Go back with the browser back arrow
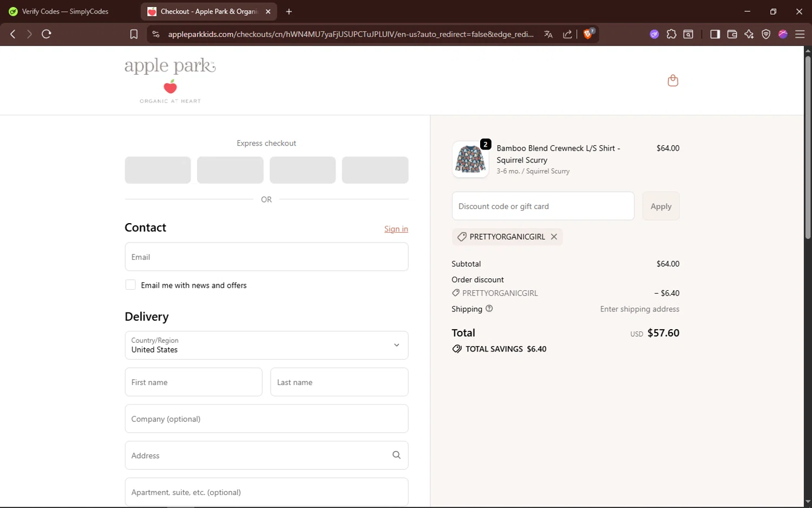The image size is (812, 508). pos(12,34)
